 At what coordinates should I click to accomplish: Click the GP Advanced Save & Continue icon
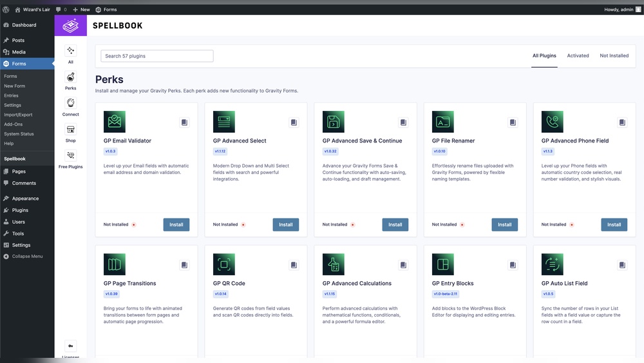point(333,122)
